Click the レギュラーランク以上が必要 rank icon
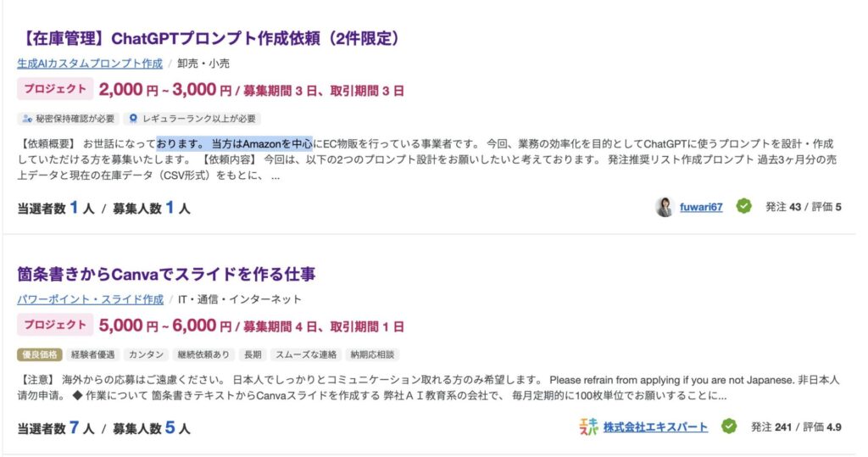Screen dimensions: 868x457 [133, 119]
